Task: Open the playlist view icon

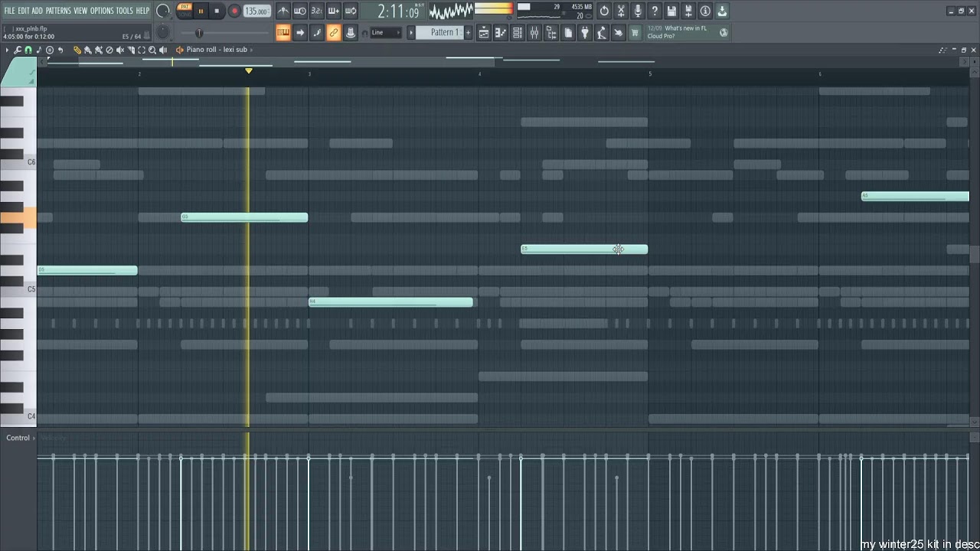Action: click(x=484, y=32)
